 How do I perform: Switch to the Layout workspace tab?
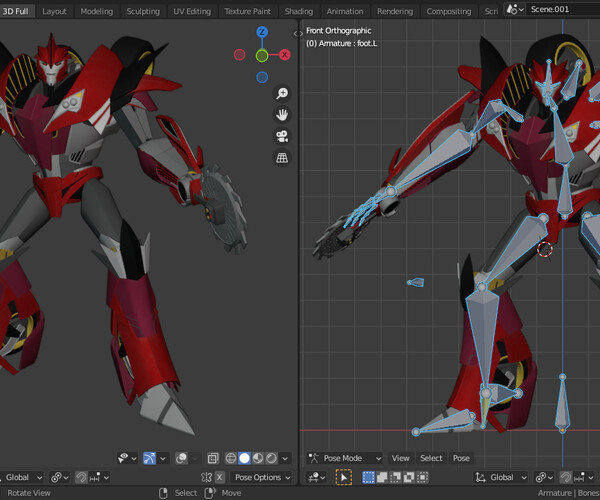coord(54,11)
